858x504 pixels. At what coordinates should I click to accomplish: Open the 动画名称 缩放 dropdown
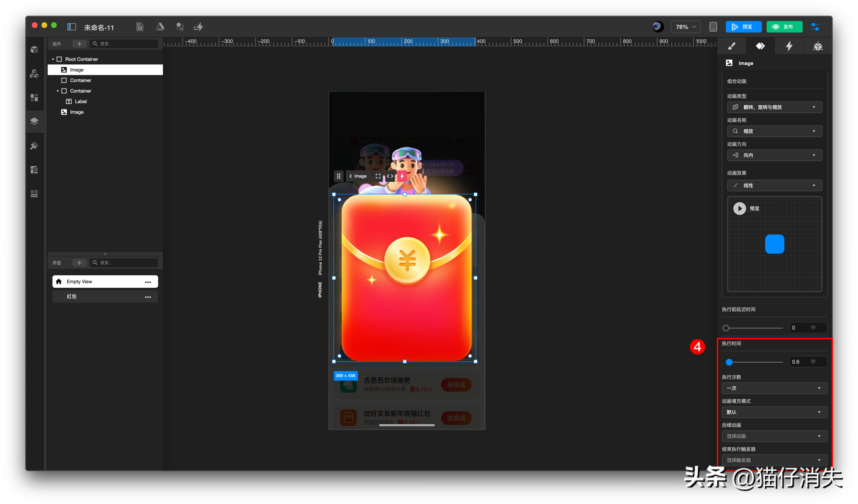774,131
